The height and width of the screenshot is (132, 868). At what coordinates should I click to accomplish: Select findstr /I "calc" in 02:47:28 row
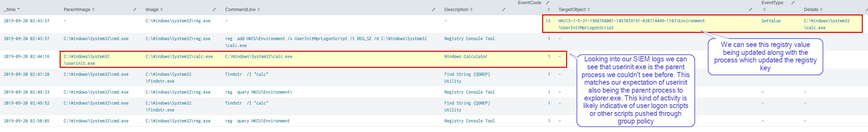tap(246, 74)
